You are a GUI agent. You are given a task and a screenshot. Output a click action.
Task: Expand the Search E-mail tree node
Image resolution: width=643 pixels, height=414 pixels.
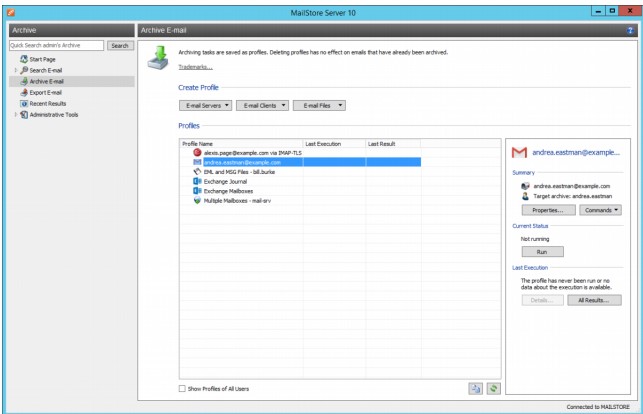click(x=15, y=70)
